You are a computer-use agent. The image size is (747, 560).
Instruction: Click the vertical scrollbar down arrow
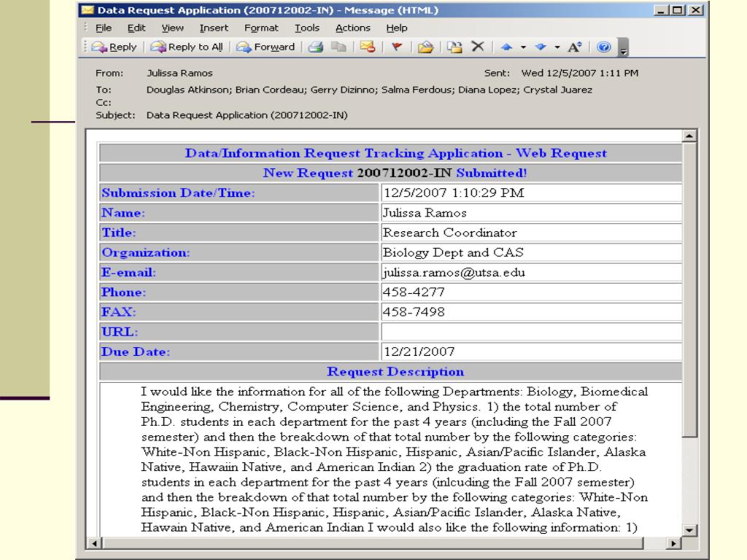[689, 530]
